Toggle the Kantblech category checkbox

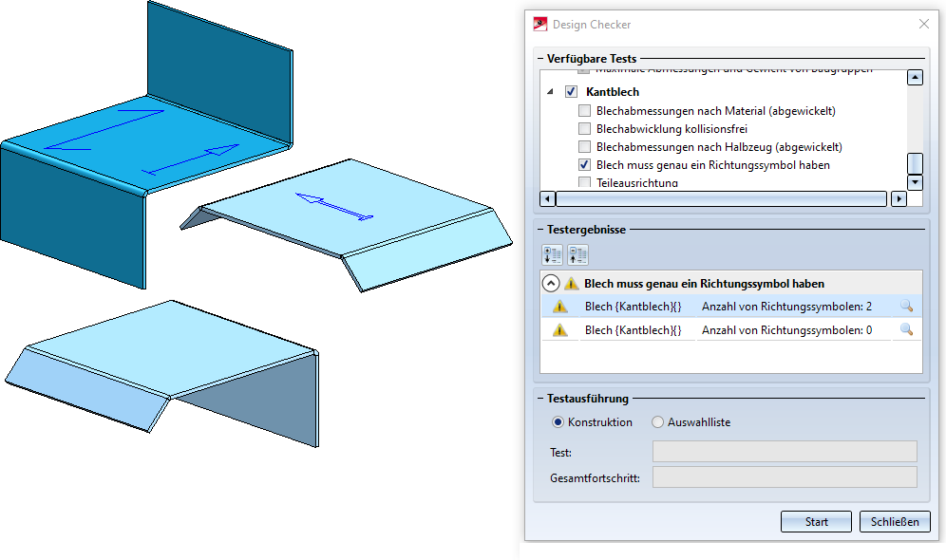point(572,92)
